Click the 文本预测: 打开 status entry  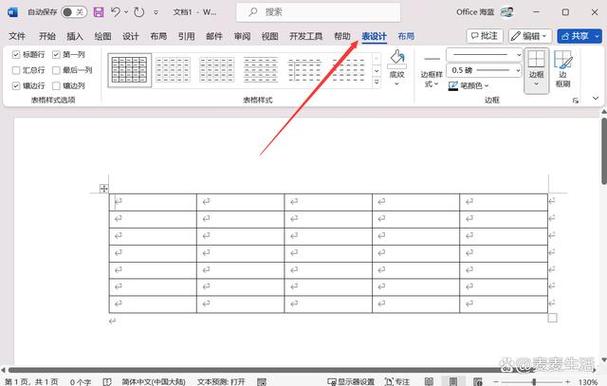221,382
